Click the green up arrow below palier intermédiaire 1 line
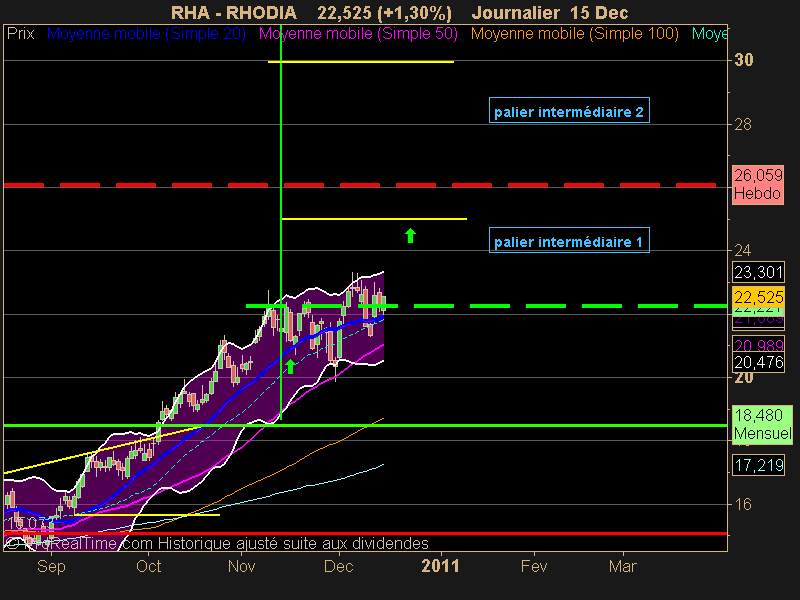 tap(410, 235)
